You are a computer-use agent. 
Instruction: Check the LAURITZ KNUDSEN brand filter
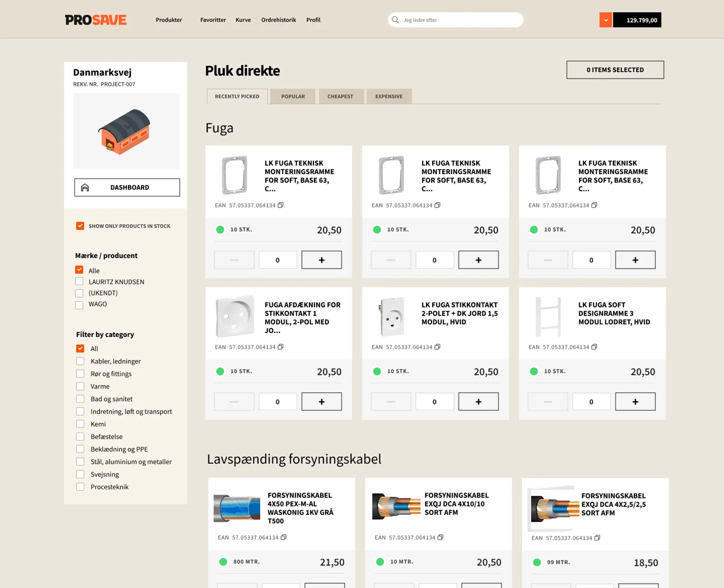[x=79, y=281]
